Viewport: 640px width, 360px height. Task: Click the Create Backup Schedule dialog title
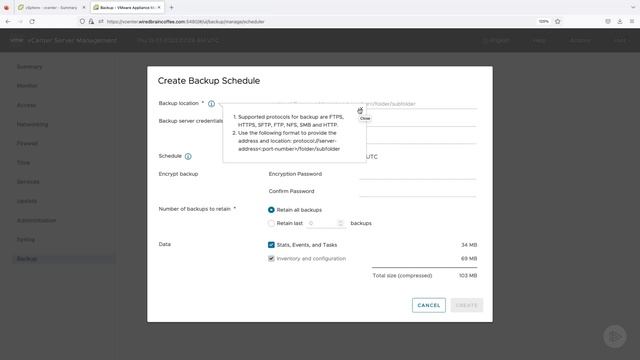point(209,81)
